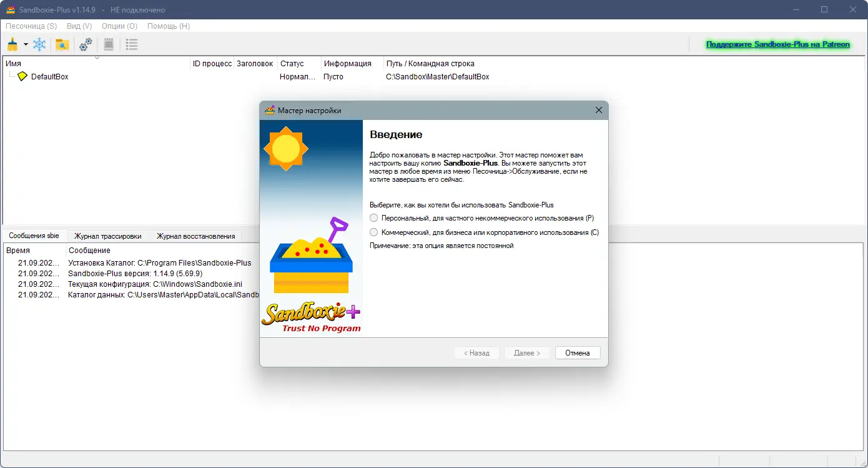868x468 pixels.
Task: Click the Отмена button in the wizard
Action: tap(578, 353)
